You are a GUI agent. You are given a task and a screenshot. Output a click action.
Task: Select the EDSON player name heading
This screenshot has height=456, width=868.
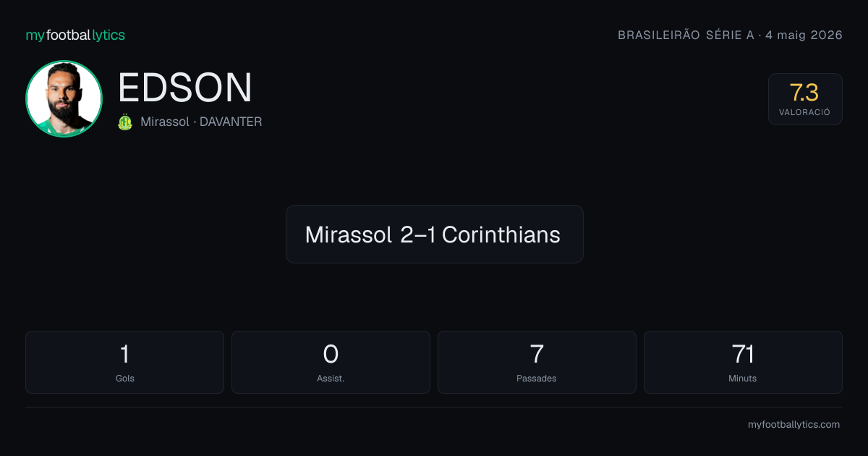(x=185, y=88)
